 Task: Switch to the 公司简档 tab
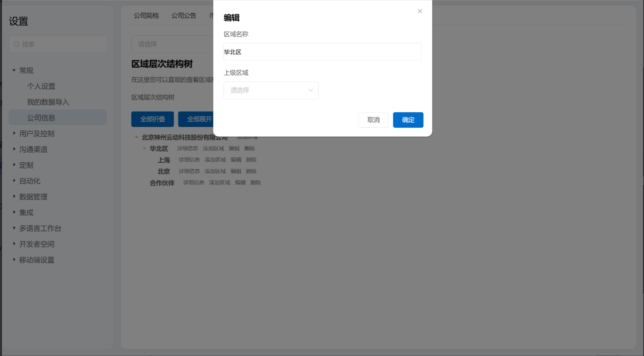pos(146,16)
